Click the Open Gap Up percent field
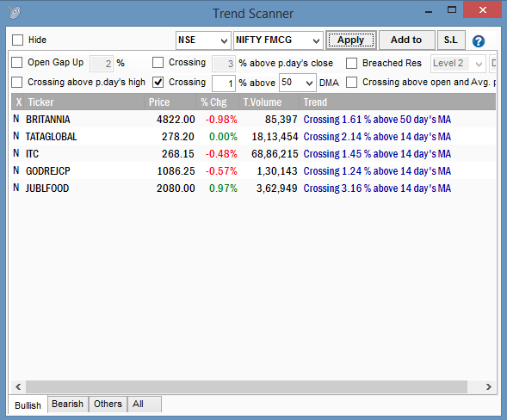Image resolution: width=507 pixels, height=420 pixels. pos(102,64)
